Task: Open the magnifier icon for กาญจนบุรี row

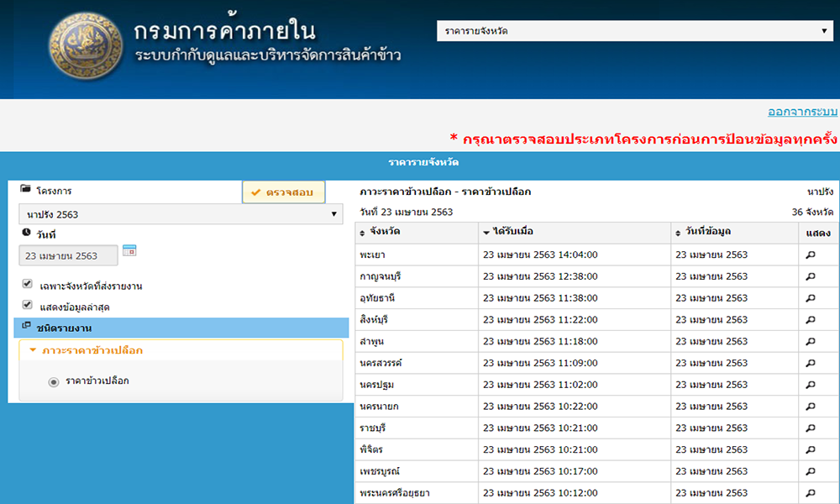Action: (x=811, y=276)
